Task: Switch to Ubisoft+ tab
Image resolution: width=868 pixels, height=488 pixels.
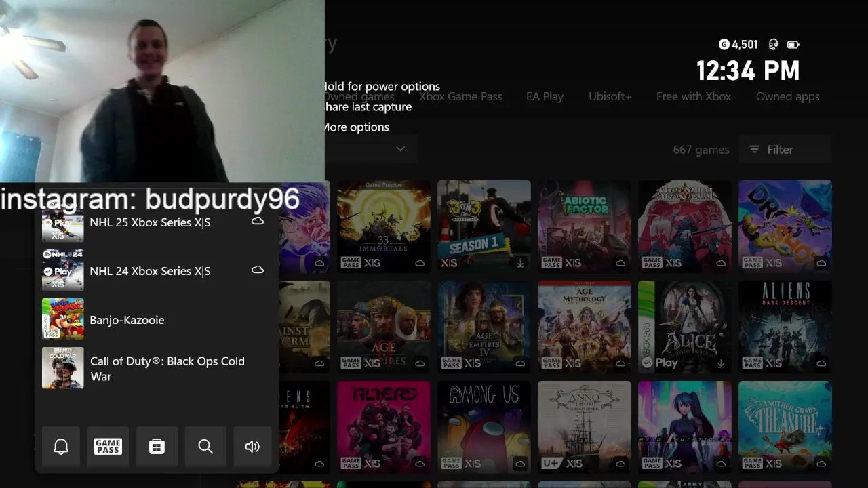Action: tap(610, 96)
